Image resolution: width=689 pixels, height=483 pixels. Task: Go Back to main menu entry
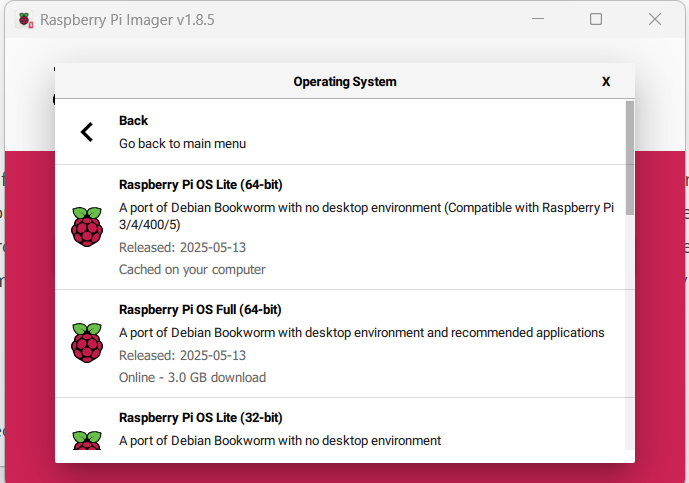tap(341, 132)
